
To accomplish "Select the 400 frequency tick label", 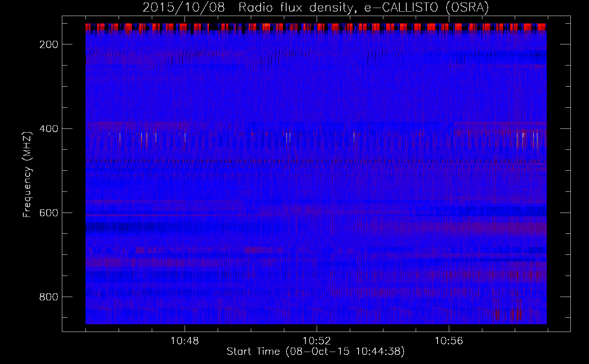I will click(48, 129).
